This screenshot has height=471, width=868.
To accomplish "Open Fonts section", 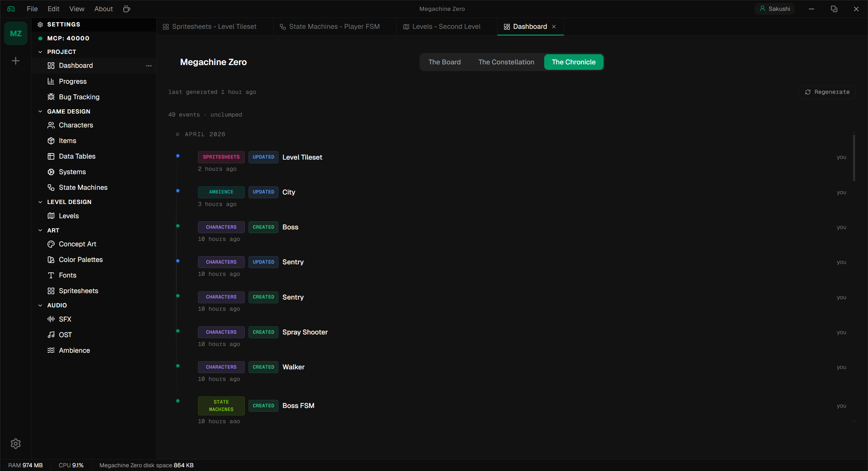I will tap(94, 275).
